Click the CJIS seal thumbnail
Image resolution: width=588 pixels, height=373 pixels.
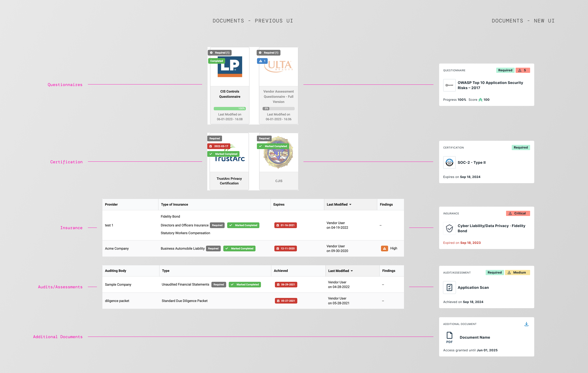[x=278, y=152]
